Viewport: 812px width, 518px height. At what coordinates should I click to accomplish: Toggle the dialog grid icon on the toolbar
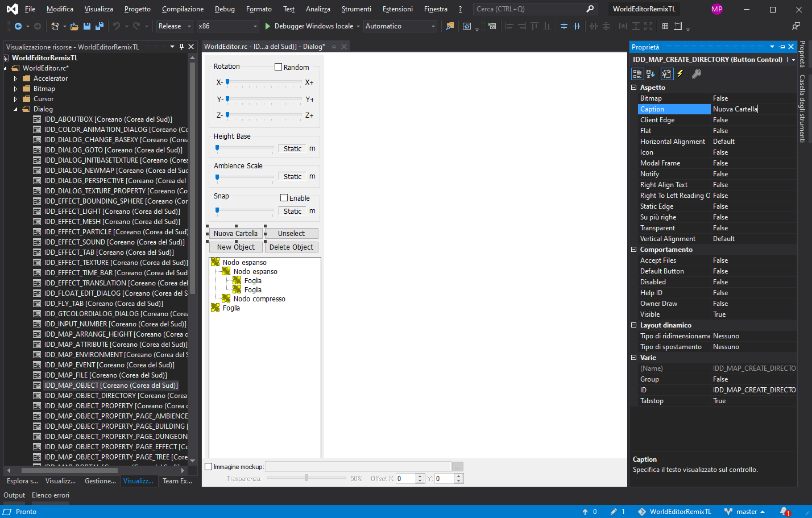(665, 26)
